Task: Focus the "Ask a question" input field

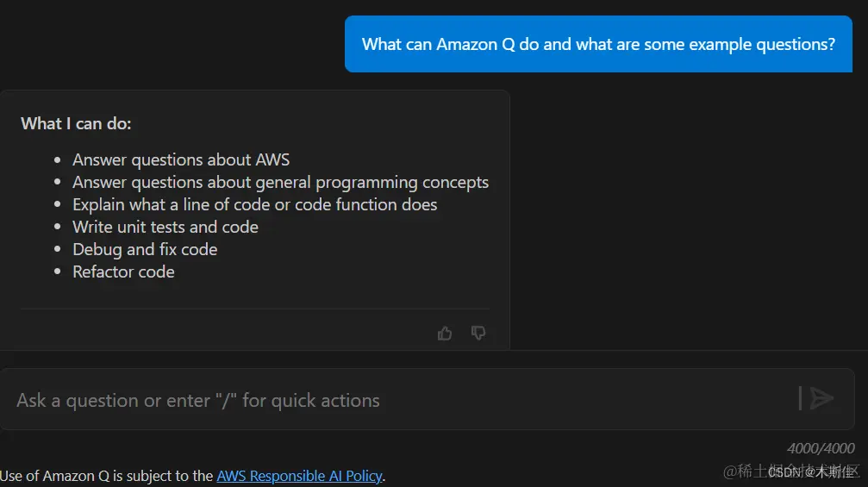Action: (x=397, y=400)
